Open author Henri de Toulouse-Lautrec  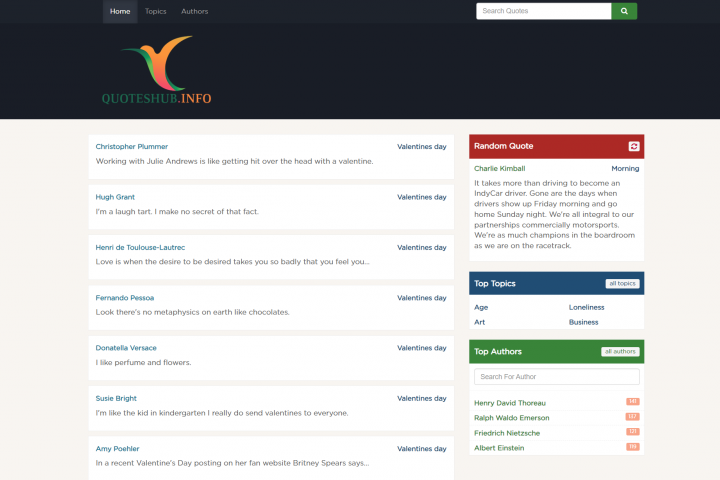click(140, 248)
